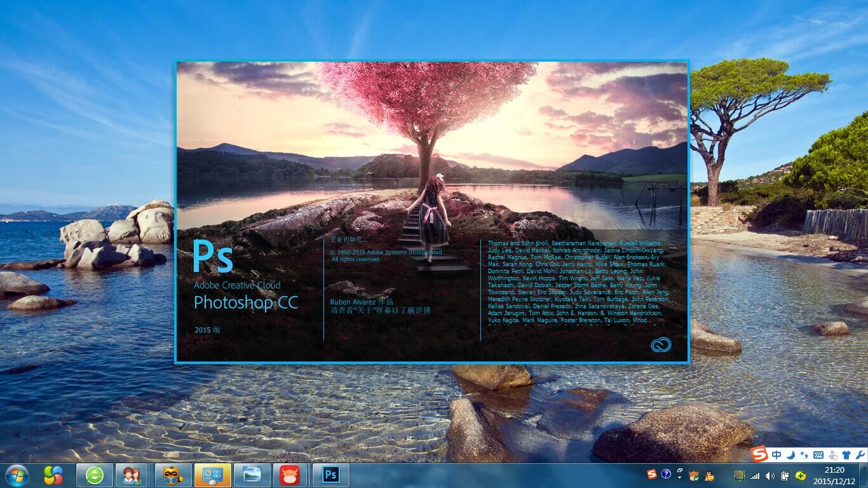Open the blue shirt skin icon on Sogou bar
This screenshot has height=488, width=868.
click(x=846, y=455)
